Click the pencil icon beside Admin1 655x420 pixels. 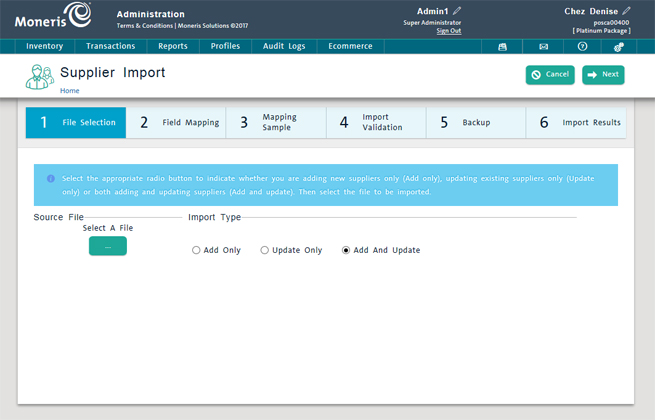457,11
